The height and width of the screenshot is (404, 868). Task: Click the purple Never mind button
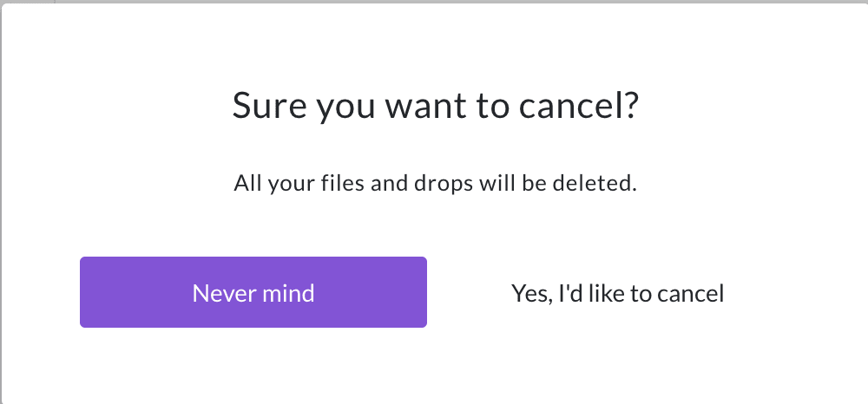[x=253, y=292]
